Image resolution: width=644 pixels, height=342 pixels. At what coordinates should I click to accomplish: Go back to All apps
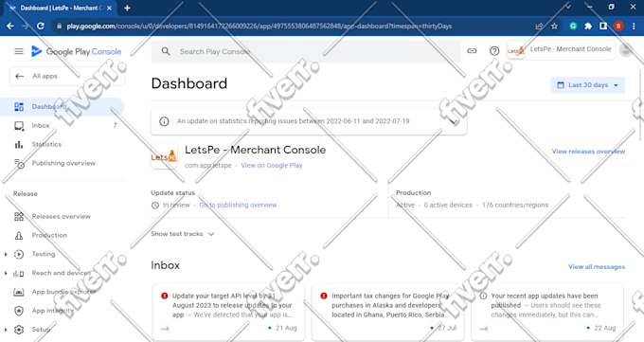[x=67, y=76]
